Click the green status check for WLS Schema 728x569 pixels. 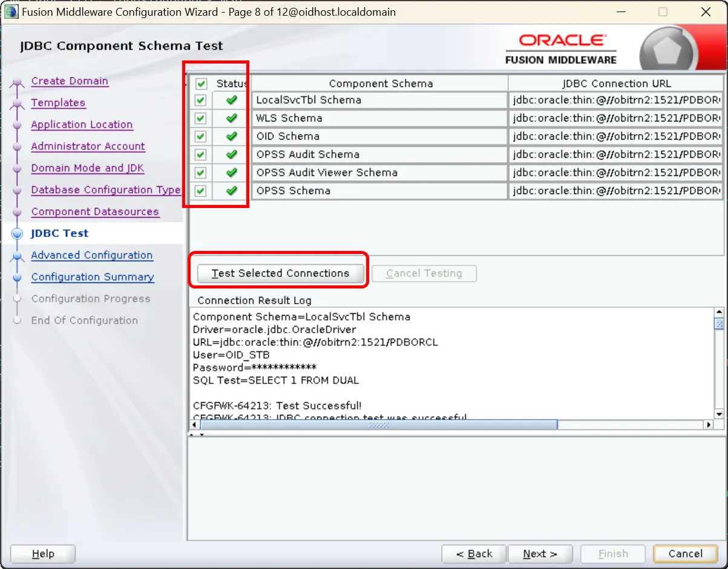click(x=231, y=119)
